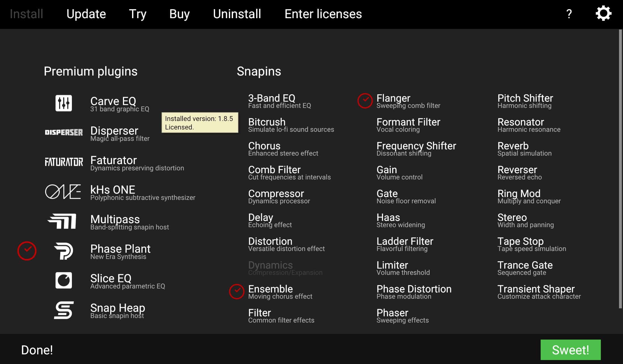
Task: Open settings with the gear icon
Action: pos(603,13)
